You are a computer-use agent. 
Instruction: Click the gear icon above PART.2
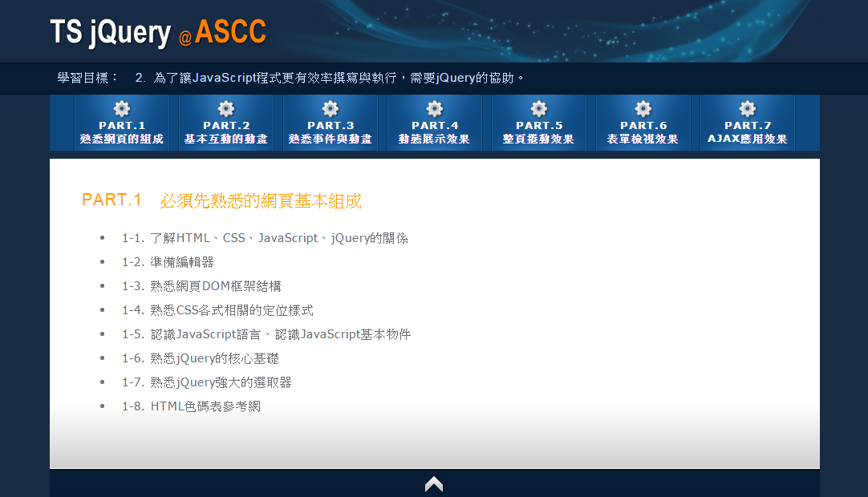click(226, 108)
